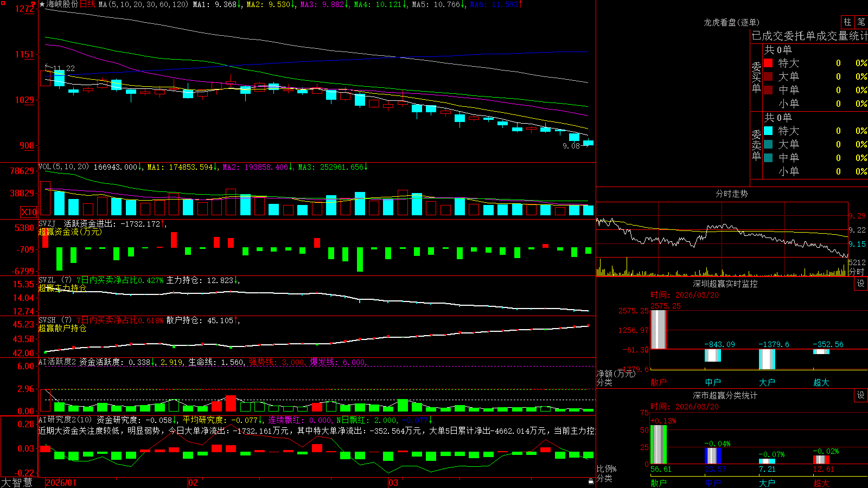Click the 超赢散户持仓 label
Viewport: 868px width, 488px height.
tap(62, 328)
